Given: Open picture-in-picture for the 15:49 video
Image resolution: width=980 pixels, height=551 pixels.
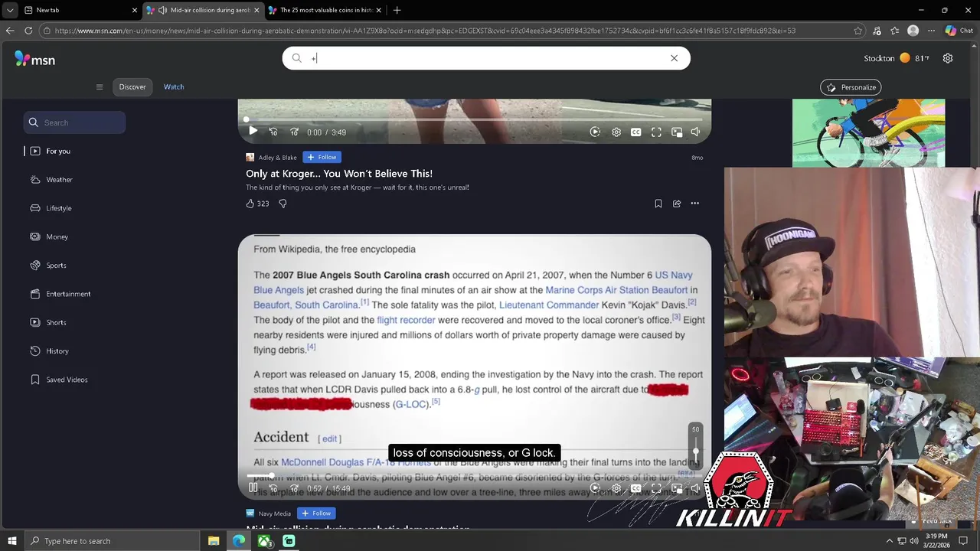Looking at the screenshot, I should coord(677,488).
